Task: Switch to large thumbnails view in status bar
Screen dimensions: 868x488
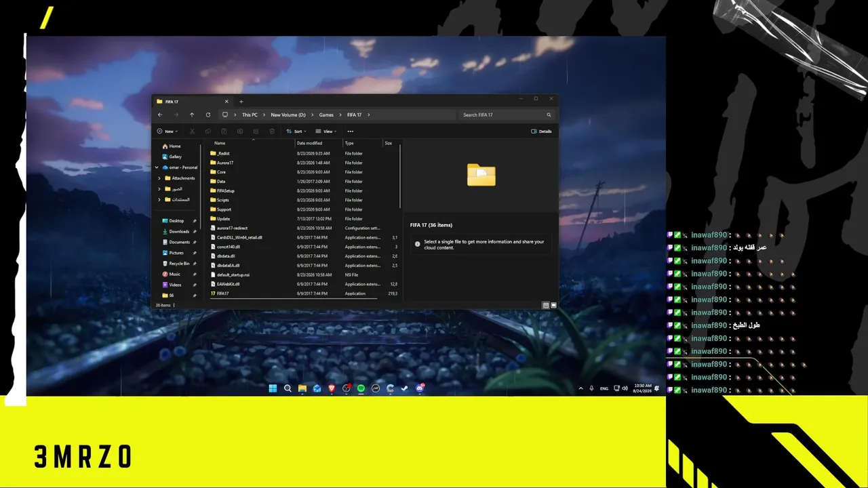Action: (x=553, y=306)
